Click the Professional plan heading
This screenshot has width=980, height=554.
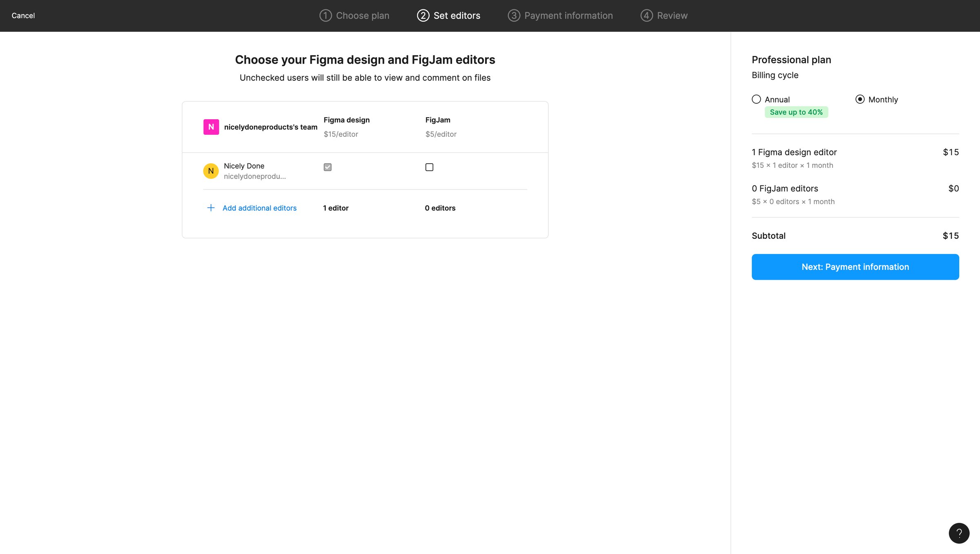tap(791, 60)
